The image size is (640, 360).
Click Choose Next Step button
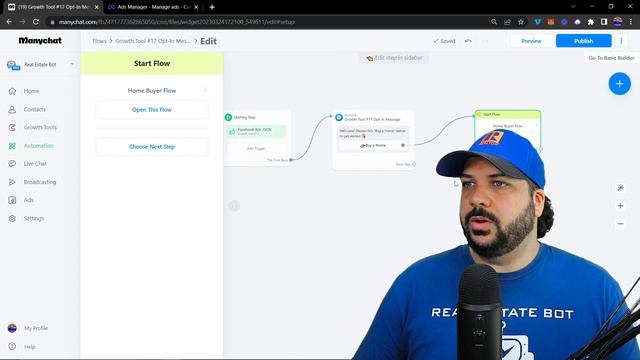tap(152, 147)
